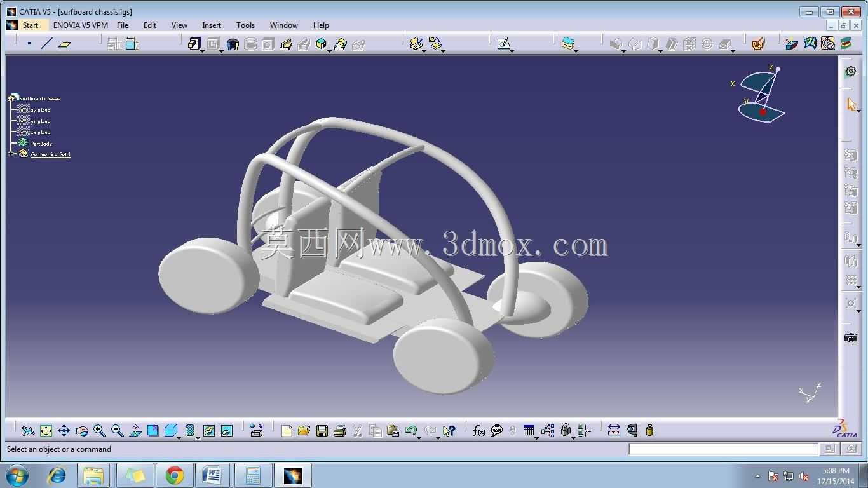The height and width of the screenshot is (488, 868).
Task: Click Swap Visible Space icon
Action: 227,431
